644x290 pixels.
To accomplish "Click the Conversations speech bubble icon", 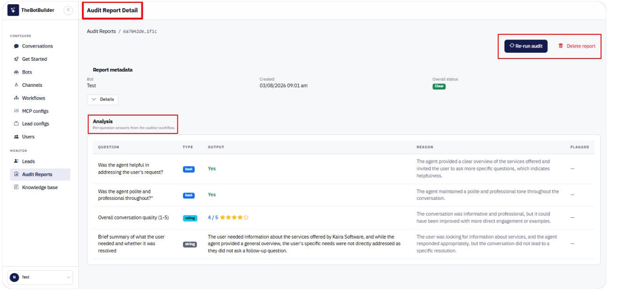I will tap(17, 46).
